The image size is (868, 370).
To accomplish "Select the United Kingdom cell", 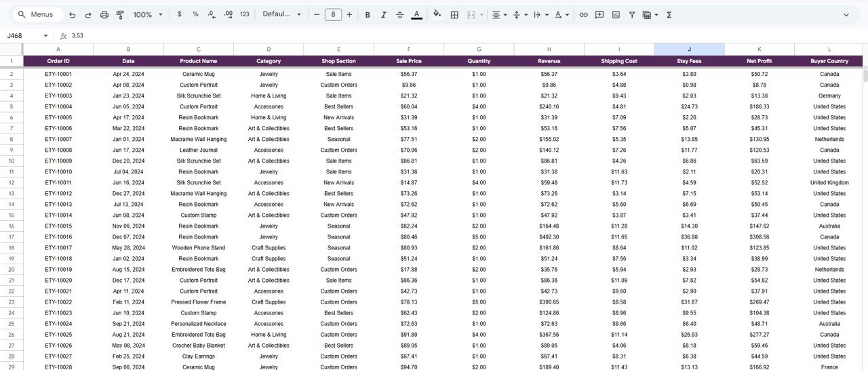I will point(829,182).
